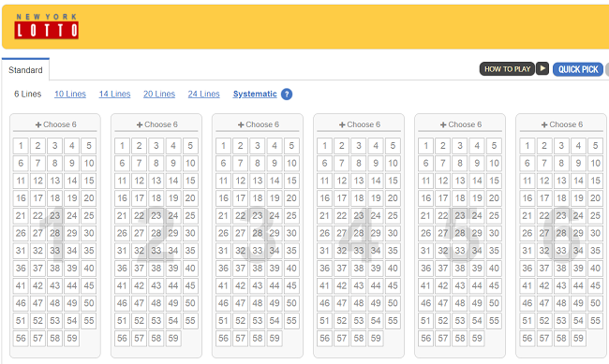Select the Standard tab
Image resolution: width=609 pixels, height=364 pixels.
pyautogui.click(x=25, y=70)
